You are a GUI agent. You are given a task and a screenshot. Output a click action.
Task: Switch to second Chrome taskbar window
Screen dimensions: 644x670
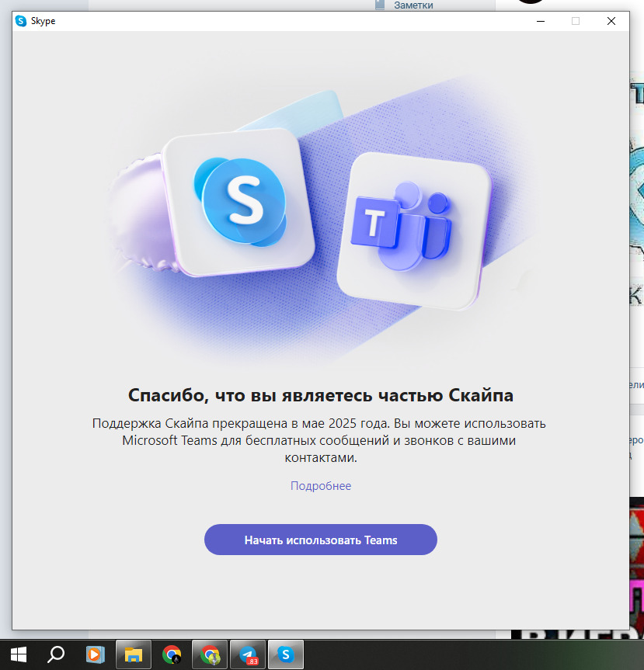click(x=210, y=654)
